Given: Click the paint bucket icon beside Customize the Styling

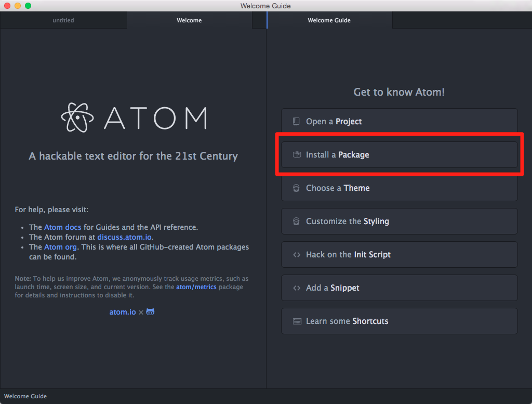Looking at the screenshot, I should [296, 221].
